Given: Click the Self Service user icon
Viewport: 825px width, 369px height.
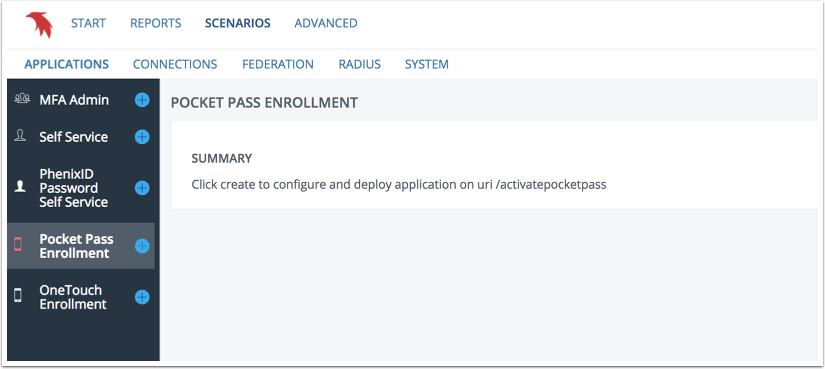Looking at the screenshot, I should [20, 136].
